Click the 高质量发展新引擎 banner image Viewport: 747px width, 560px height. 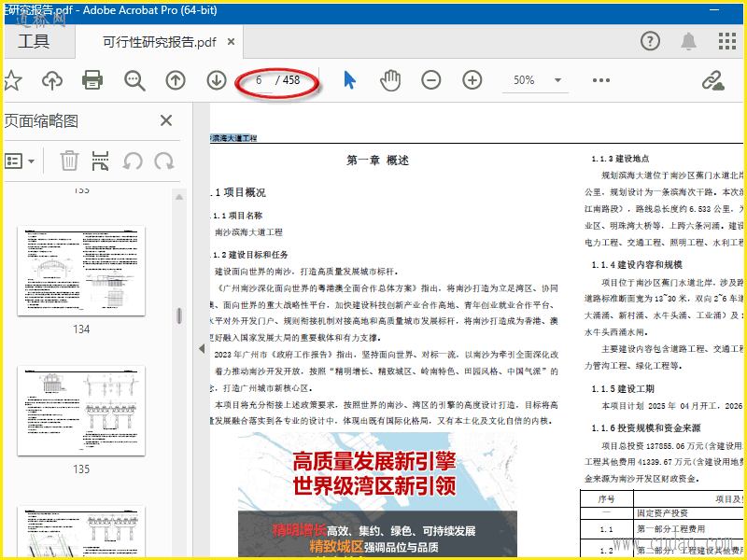coord(377,495)
